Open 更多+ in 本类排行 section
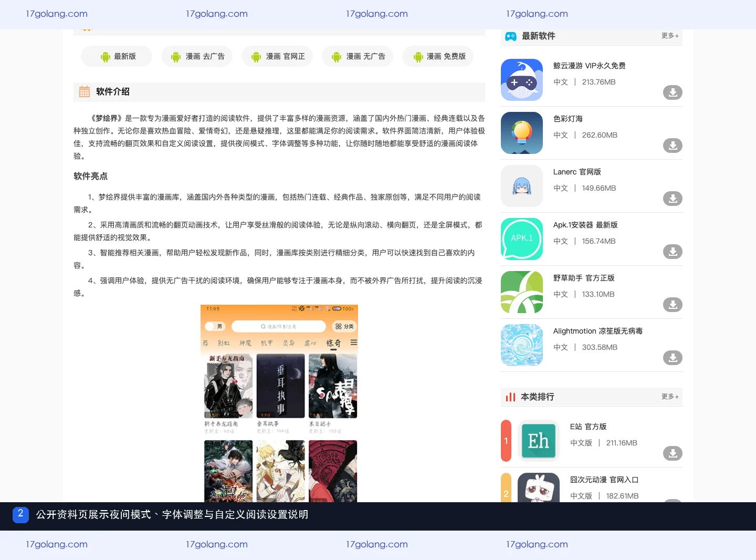The width and height of the screenshot is (756, 560). (670, 397)
